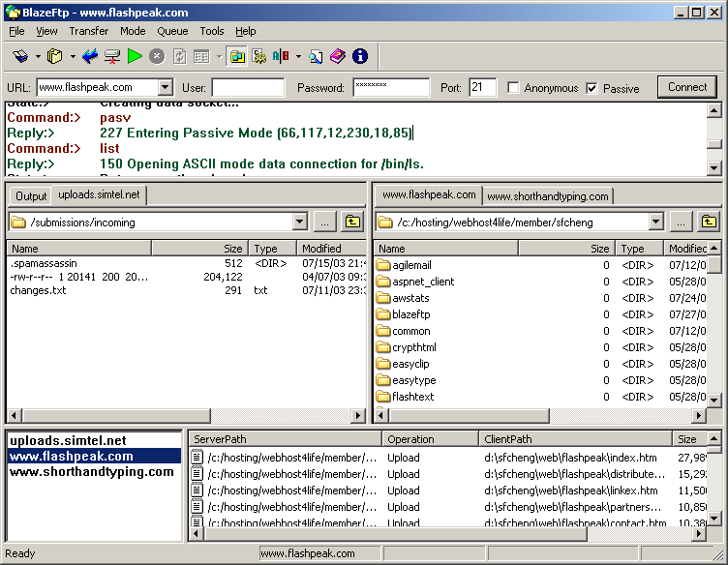Click the green play transfer icon
This screenshot has height=565, width=728.
click(135, 57)
